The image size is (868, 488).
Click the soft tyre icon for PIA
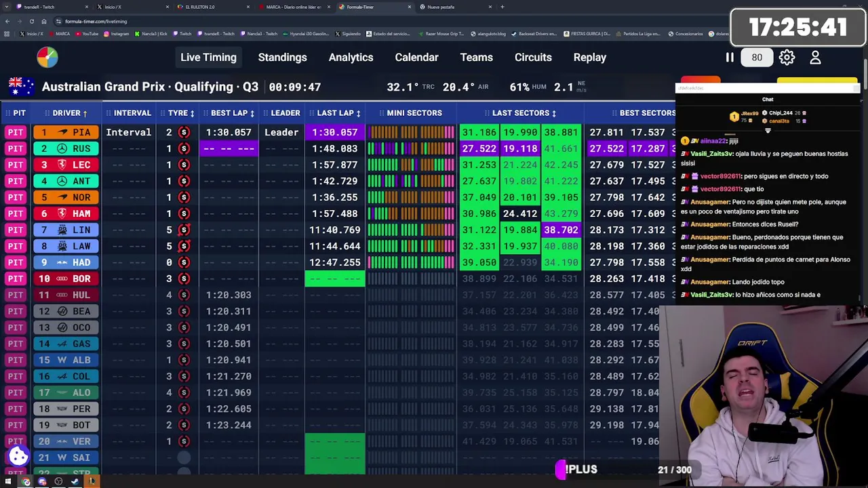pos(184,132)
